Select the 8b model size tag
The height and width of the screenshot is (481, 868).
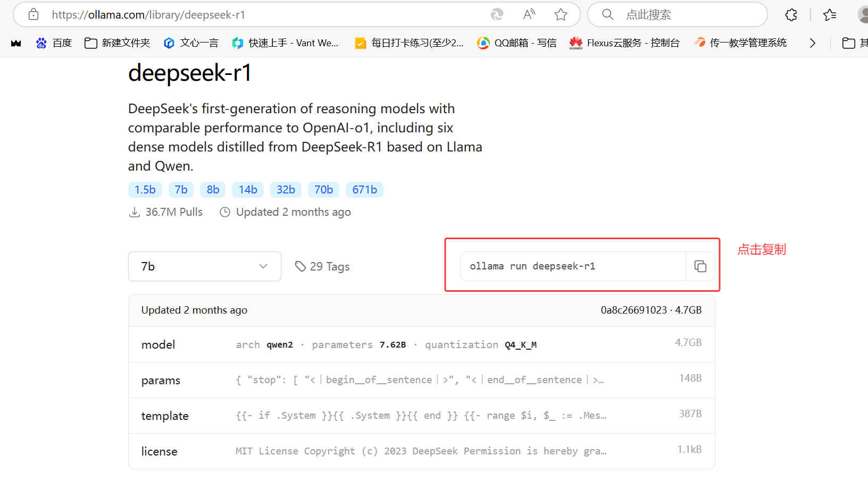[213, 190]
